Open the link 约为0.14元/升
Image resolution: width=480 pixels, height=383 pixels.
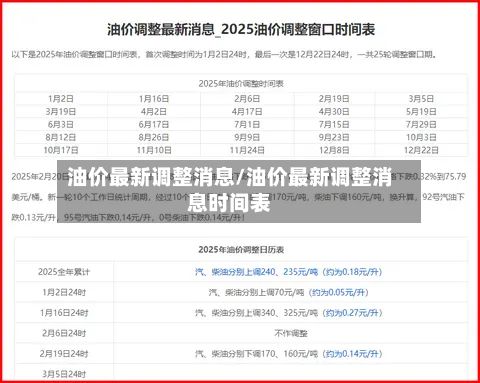(352, 354)
